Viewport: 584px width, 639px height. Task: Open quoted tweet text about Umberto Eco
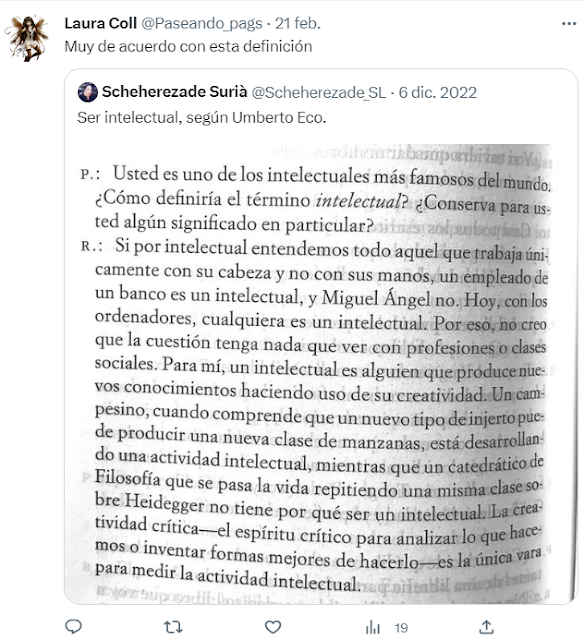click(202, 118)
